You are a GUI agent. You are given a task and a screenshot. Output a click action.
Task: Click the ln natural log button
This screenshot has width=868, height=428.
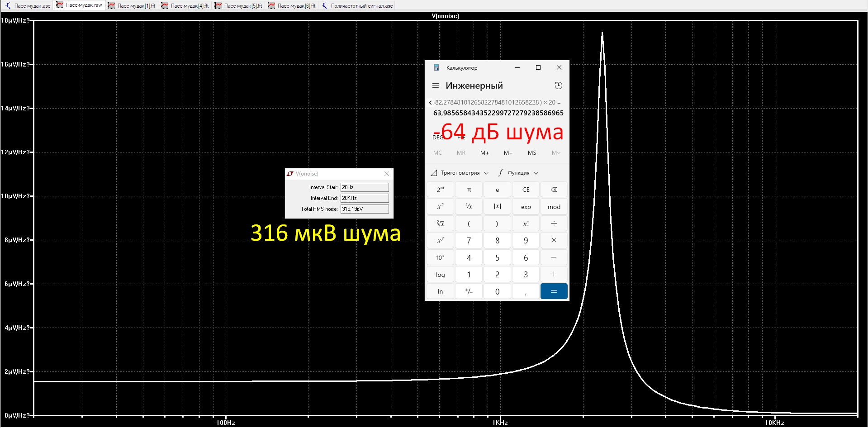coord(440,291)
